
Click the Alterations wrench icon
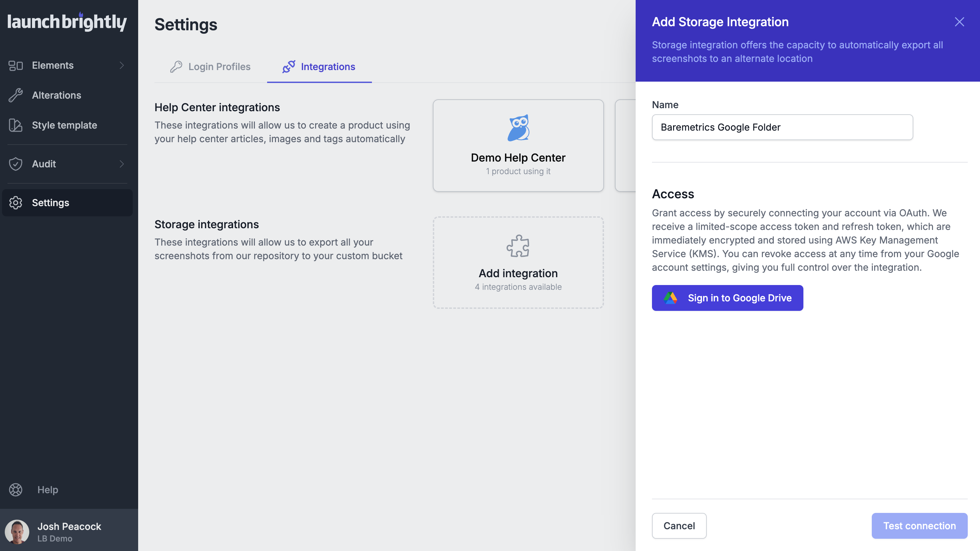tap(16, 95)
